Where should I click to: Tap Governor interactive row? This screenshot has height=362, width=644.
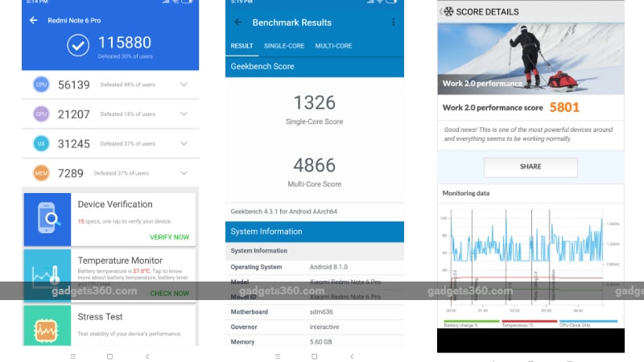coord(315,327)
